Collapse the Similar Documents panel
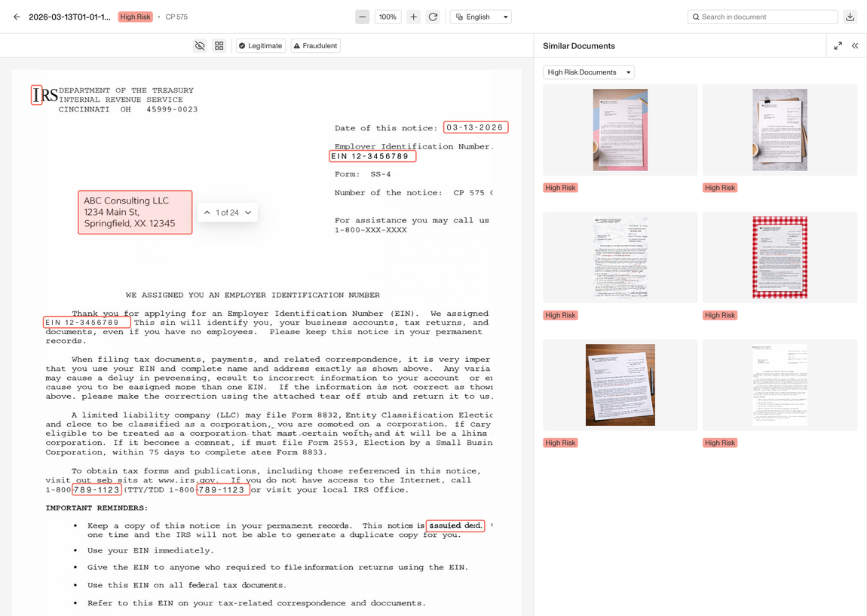 (x=855, y=46)
